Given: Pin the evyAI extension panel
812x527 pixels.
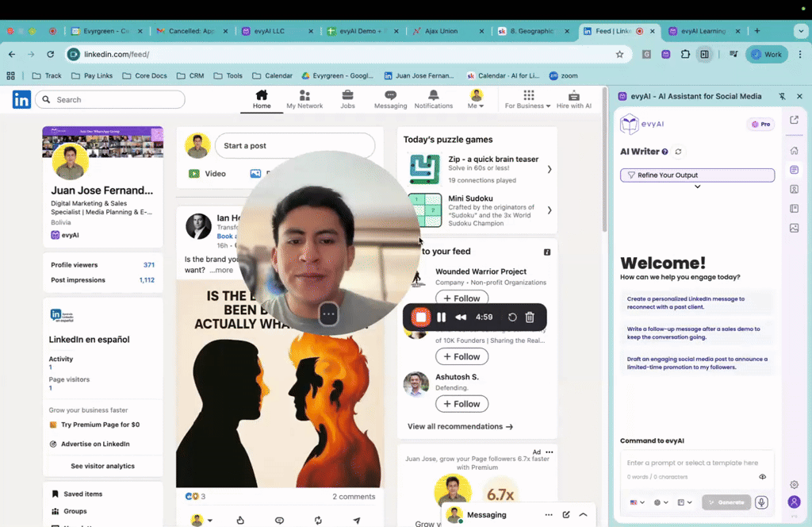Looking at the screenshot, I should (781, 96).
